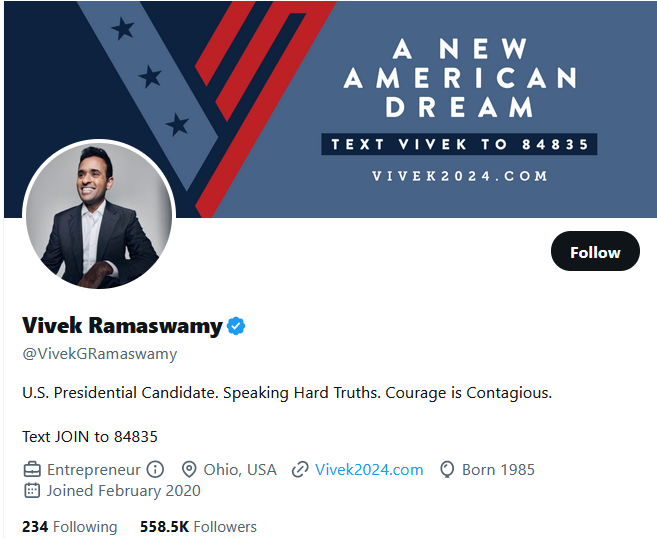Click the Vivek Ramaswamy display name

[x=121, y=326]
